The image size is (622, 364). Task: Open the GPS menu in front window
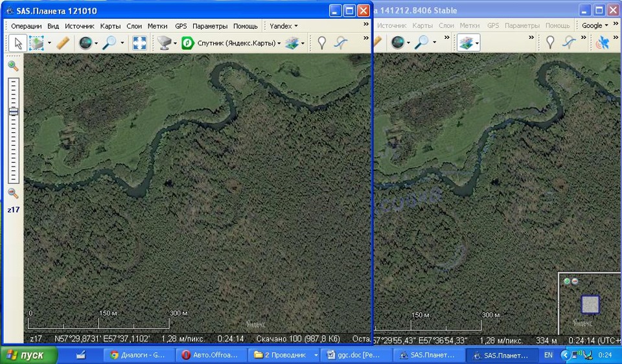click(181, 26)
